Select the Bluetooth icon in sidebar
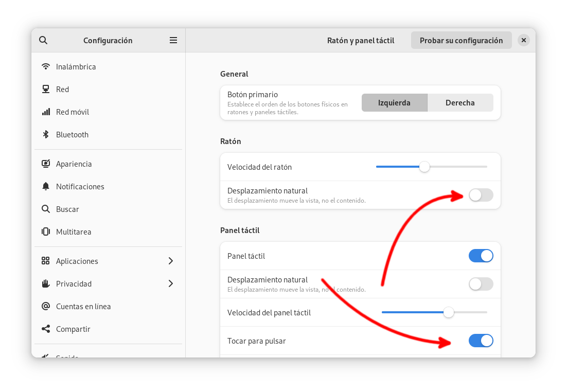The height and width of the screenshot is (392, 567). [46, 135]
